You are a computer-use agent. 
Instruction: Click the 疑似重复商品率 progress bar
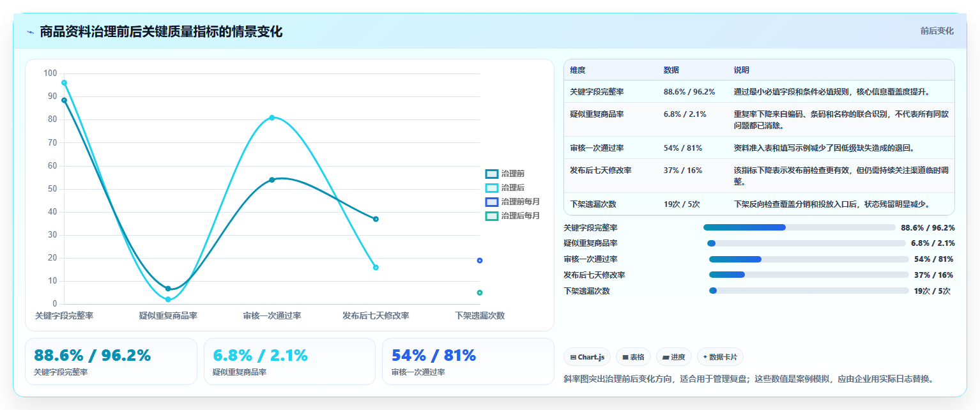click(x=806, y=243)
